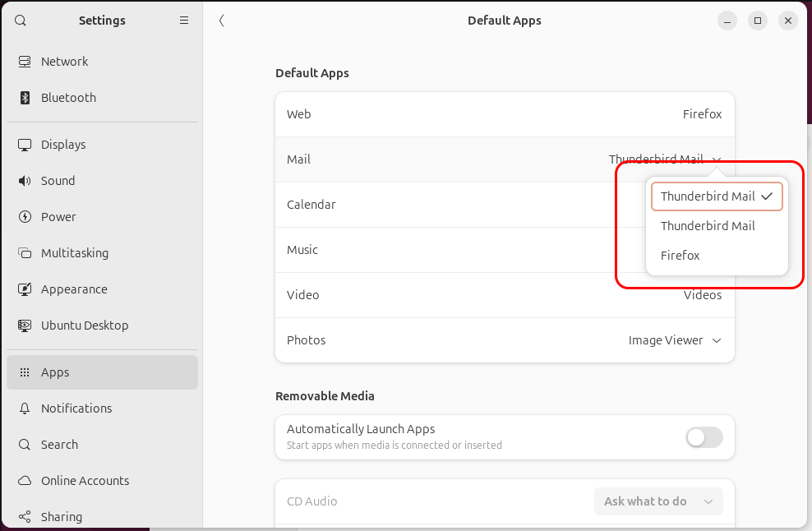Open the Settings hamburger menu

tap(184, 21)
